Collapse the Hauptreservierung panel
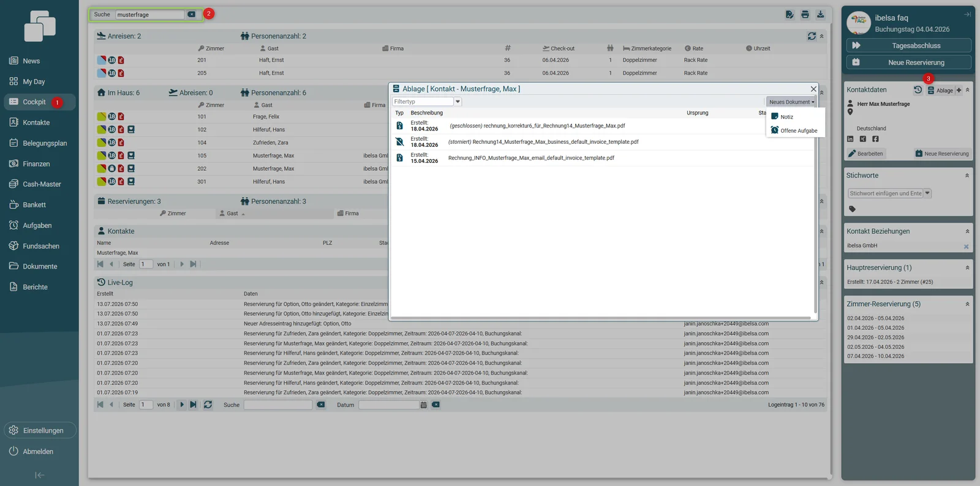980x486 pixels. point(967,267)
